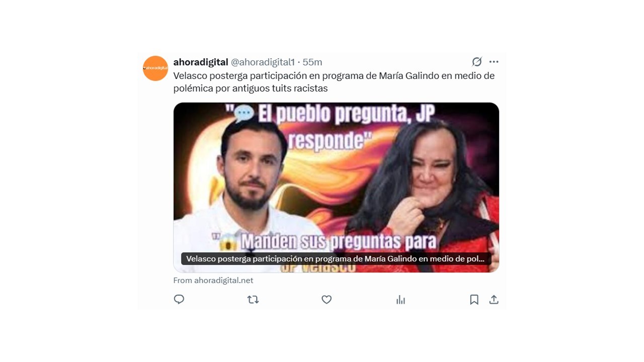Visit the ahoradigital display name profile

[201, 62]
